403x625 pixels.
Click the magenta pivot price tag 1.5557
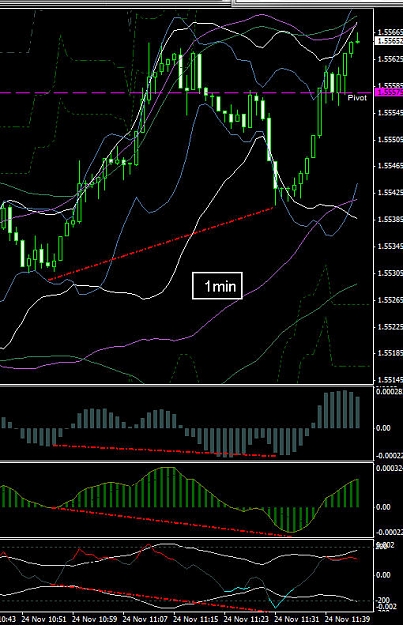coord(389,92)
